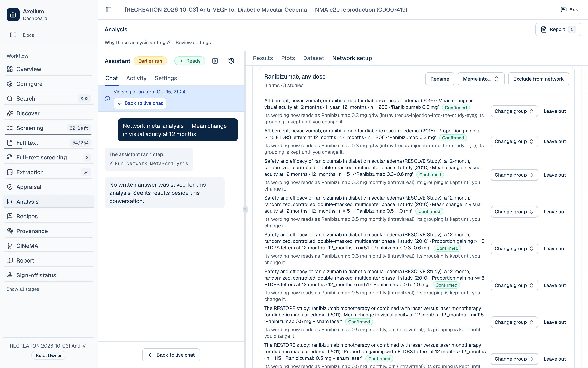The height and width of the screenshot is (368, 588).
Task: Change group for RESOLVE 0.5–1.0 mg Mean change arm
Action: pyautogui.click(x=514, y=212)
